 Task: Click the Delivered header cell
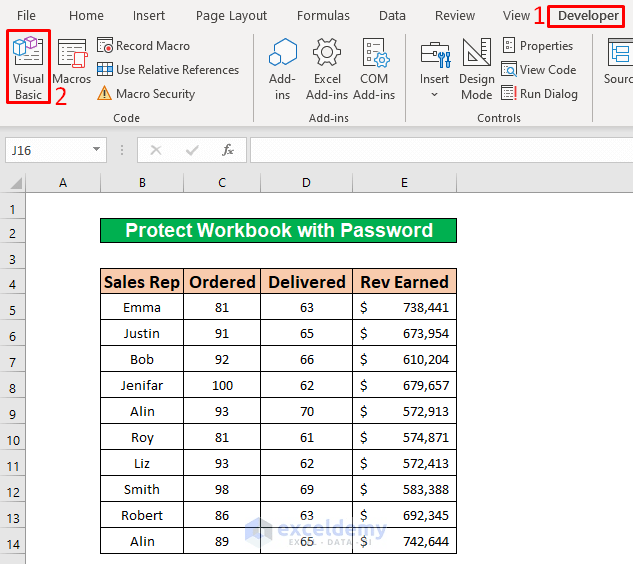306,281
